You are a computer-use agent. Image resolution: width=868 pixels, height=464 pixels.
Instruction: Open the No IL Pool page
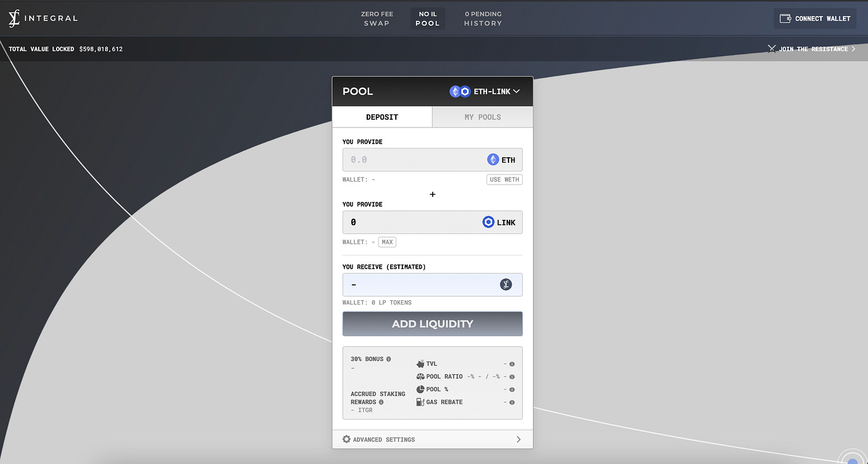(427, 18)
